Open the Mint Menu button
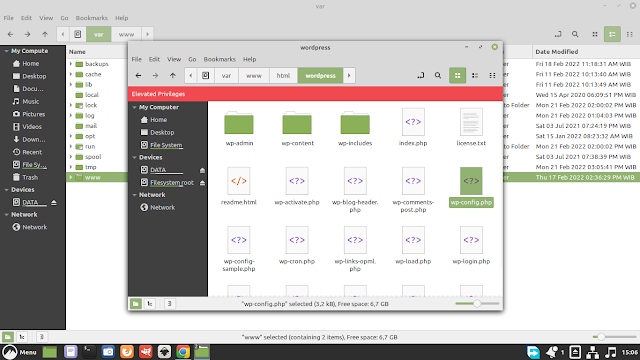 tap(20, 352)
